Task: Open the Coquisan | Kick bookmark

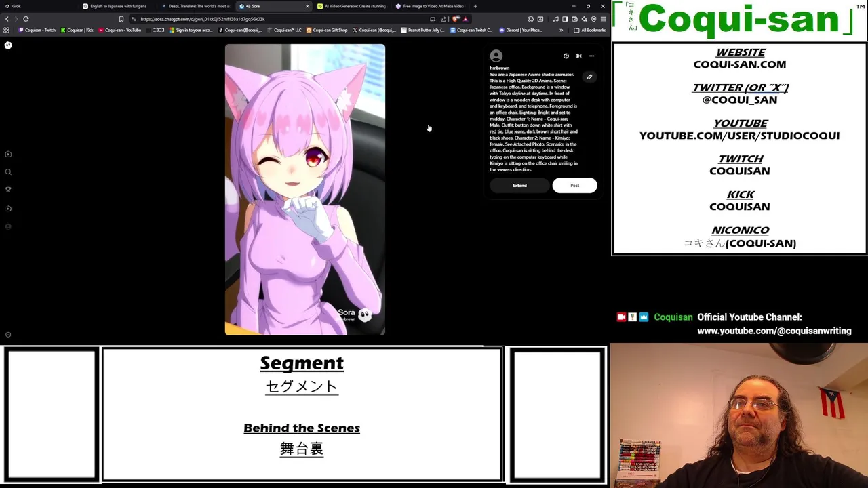Action: point(77,30)
